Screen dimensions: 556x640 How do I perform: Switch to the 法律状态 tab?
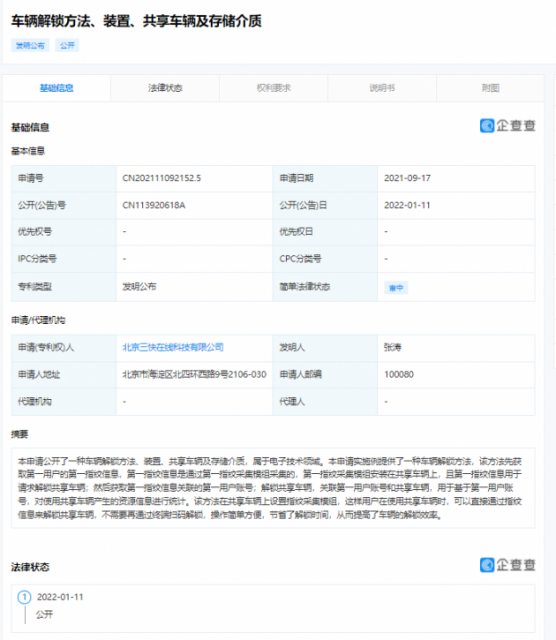(165, 88)
